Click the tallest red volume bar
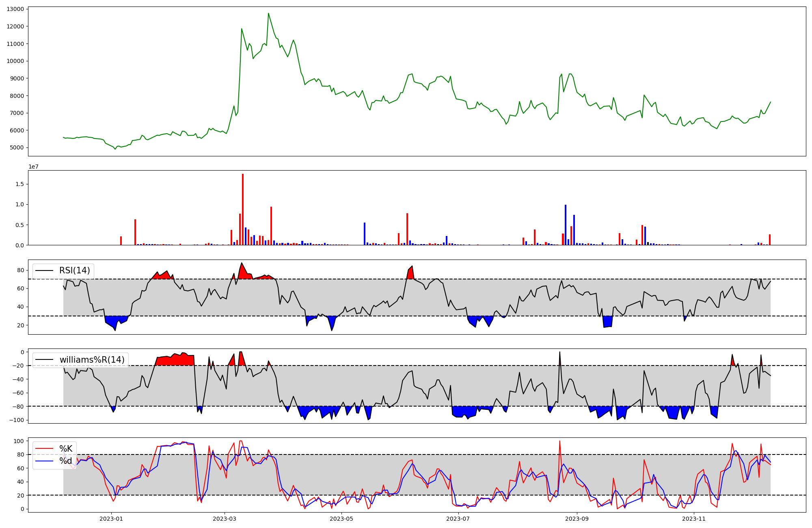This screenshot has height=528, width=812. pos(243,210)
